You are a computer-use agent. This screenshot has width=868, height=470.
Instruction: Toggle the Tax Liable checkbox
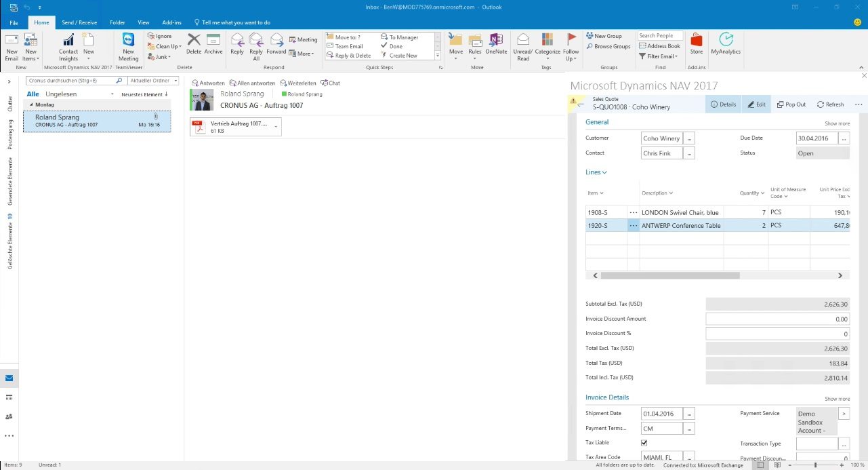(x=644, y=443)
